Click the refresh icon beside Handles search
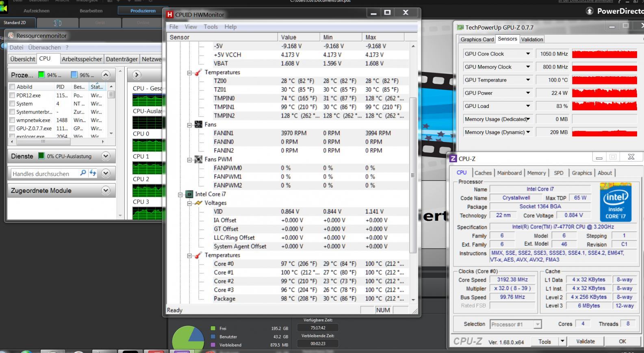This screenshot has width=644, height=353. (x=93, y=173)
